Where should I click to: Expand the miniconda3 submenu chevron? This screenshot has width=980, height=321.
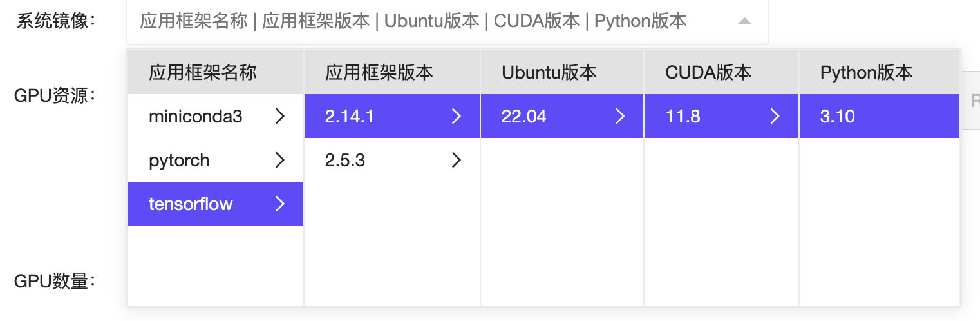click(x=279, y=117)
